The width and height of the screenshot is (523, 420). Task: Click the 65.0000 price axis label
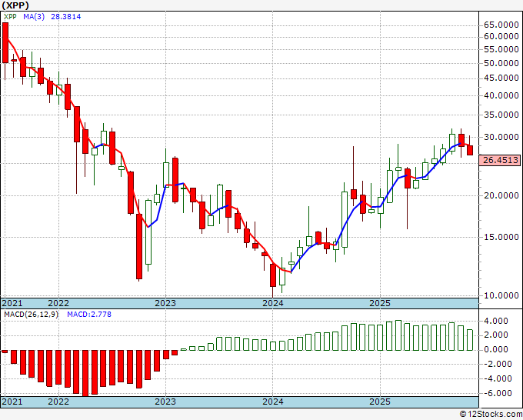coord(501,25)
